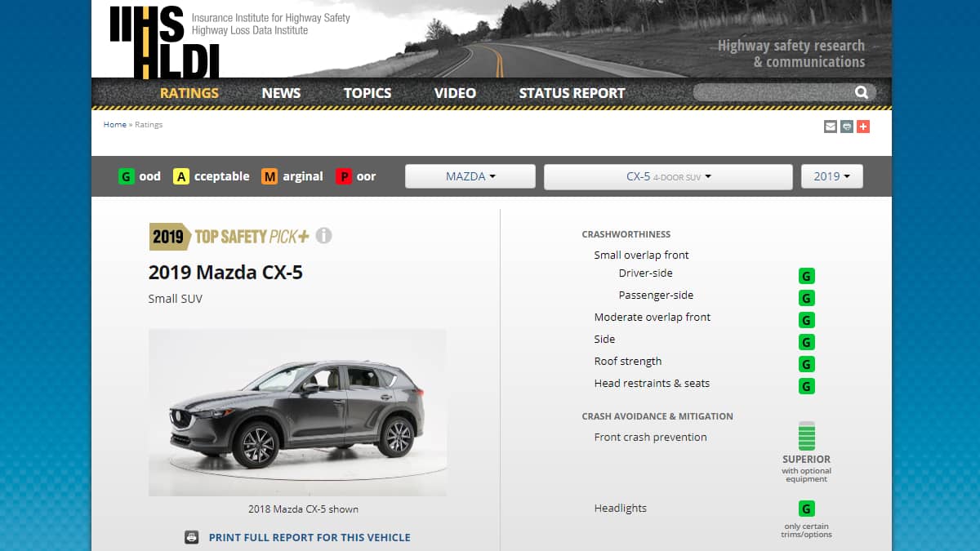Click the Home breadcrumb link
Viewport: 980px width, 551px height.
click(114, 125)
